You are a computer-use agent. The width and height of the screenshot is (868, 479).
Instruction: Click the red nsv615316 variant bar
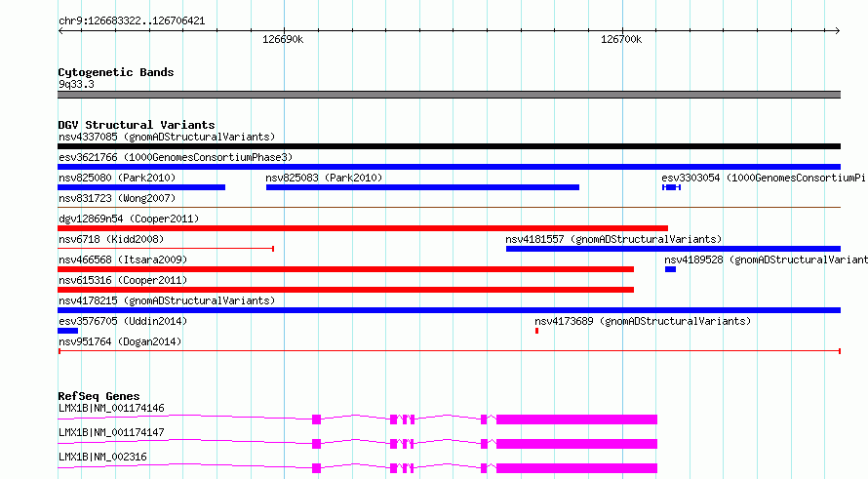pyautogui.click(x=345, y=290)
